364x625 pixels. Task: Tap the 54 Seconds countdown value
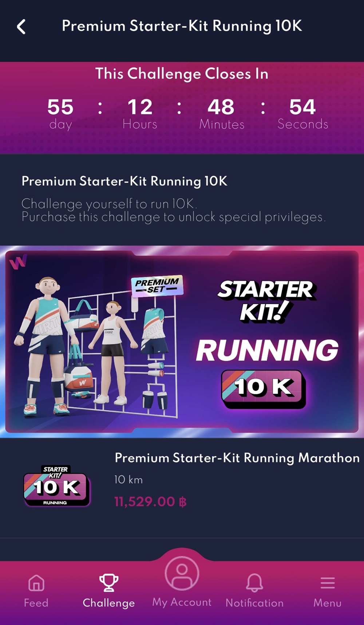tap(303, 114)
